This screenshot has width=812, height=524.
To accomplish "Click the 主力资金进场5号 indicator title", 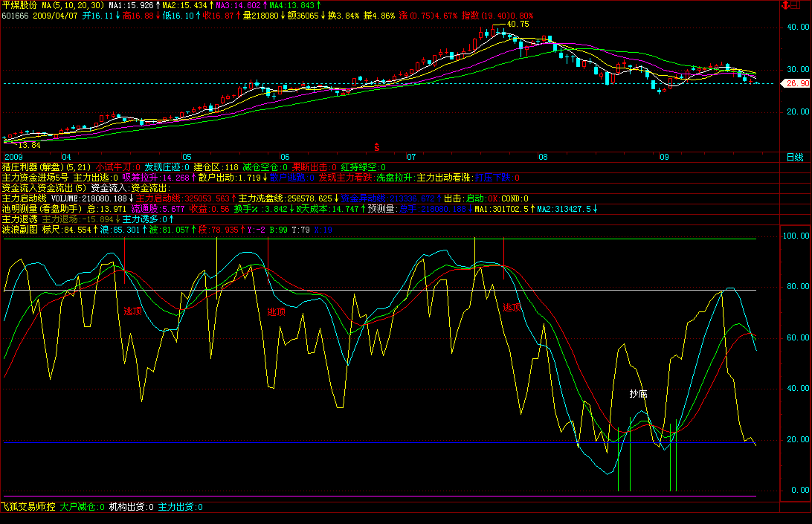I will [x=35, y=178].
